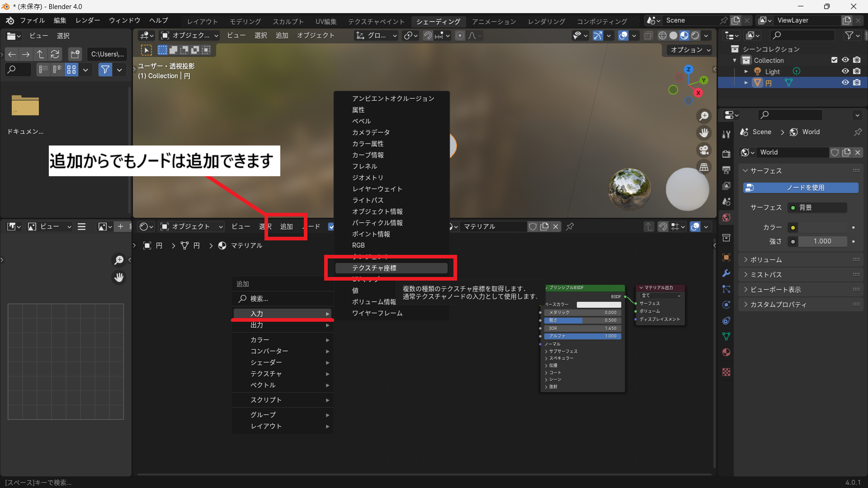Viewport: 868px width, 488px height.
Task: Open the オプション dropdown in viewport
Action: click(x=690, y=50)
